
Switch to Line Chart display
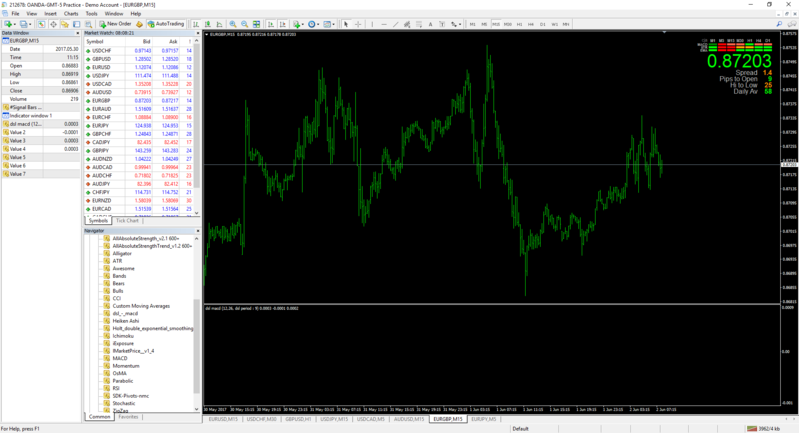[x=219, y=24]
